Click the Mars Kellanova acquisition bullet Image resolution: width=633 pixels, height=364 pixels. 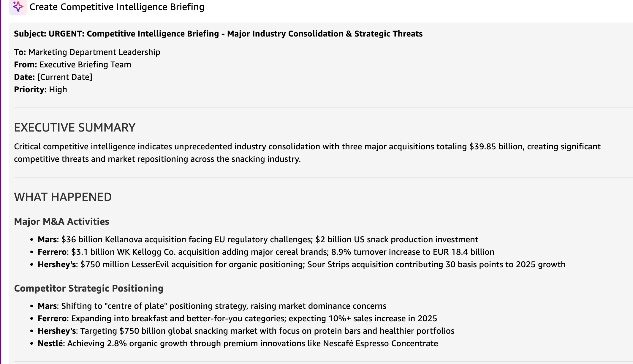pos(258,239)
